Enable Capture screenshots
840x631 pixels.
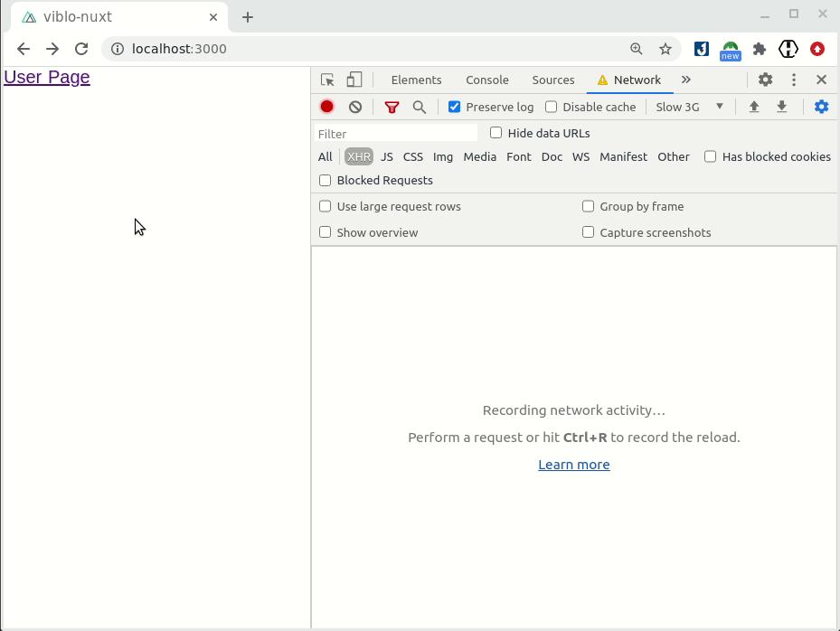589,232
